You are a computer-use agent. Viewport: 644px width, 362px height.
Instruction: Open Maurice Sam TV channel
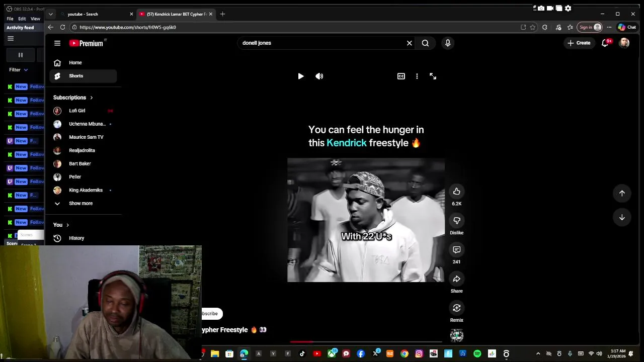(83, 137)
